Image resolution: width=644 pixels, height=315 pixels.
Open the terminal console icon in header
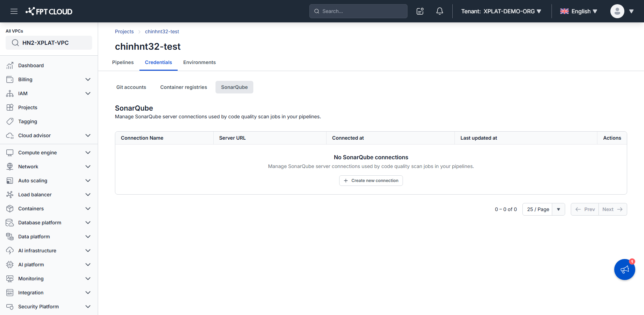coord(420,11)
